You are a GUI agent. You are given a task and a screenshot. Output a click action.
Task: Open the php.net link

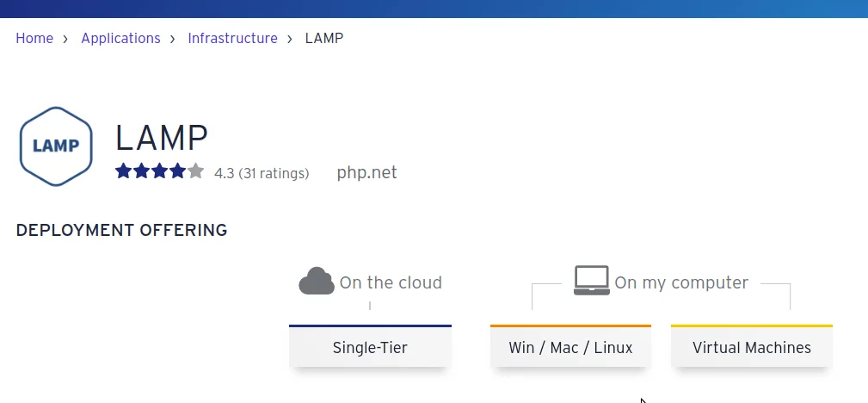pos(366,172)
